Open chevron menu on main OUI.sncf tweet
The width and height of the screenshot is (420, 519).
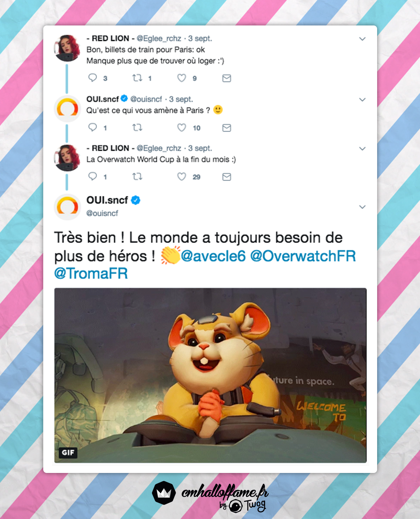[x=362, y=207]
